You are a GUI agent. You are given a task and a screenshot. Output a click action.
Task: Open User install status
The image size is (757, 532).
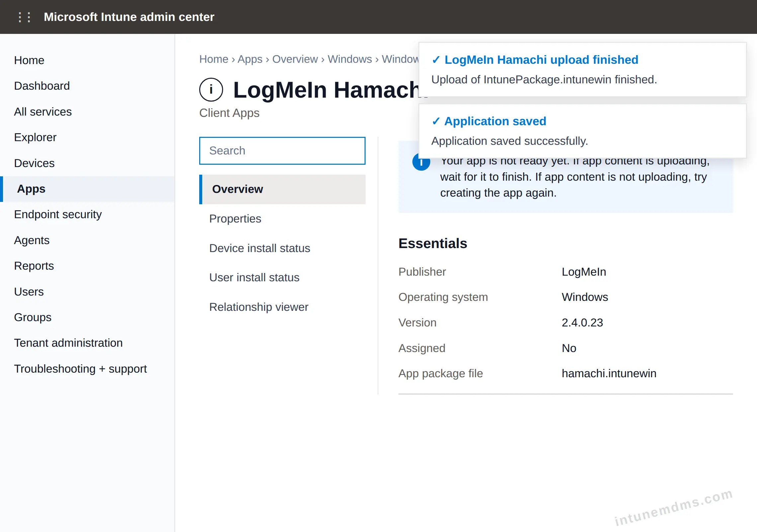pyautogui.click(x=282, y=277)
